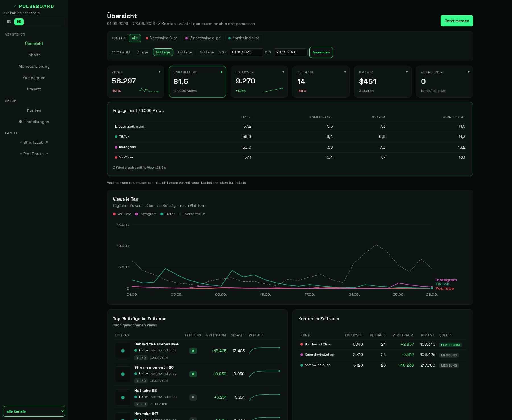Click the TikTok row in engagement table
Image resolution: width=512 pixels, height=420 pixels.
pyautogui.click(x=290, y=137)
